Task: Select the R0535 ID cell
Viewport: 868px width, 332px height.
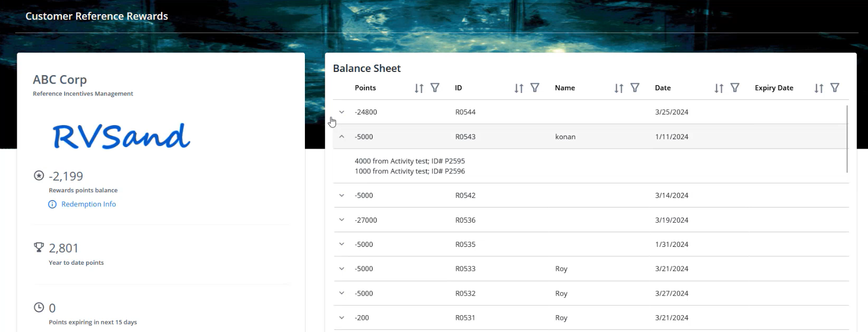Action: coord(465,244)
